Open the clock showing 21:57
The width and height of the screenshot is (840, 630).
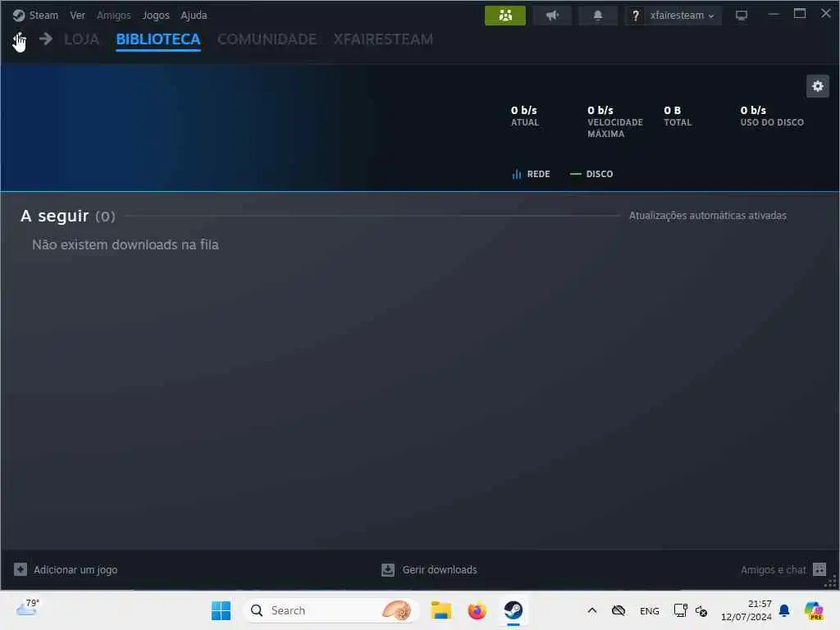(x=746, y=610)
